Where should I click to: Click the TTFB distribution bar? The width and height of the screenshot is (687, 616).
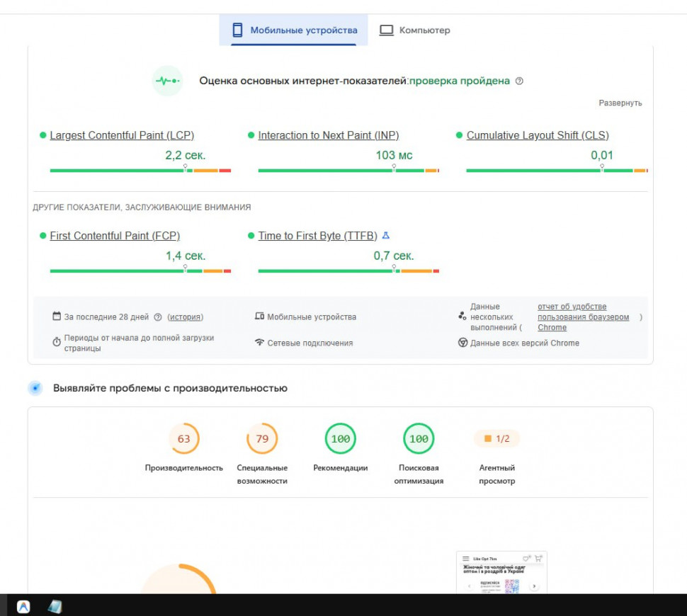point(348,270)
